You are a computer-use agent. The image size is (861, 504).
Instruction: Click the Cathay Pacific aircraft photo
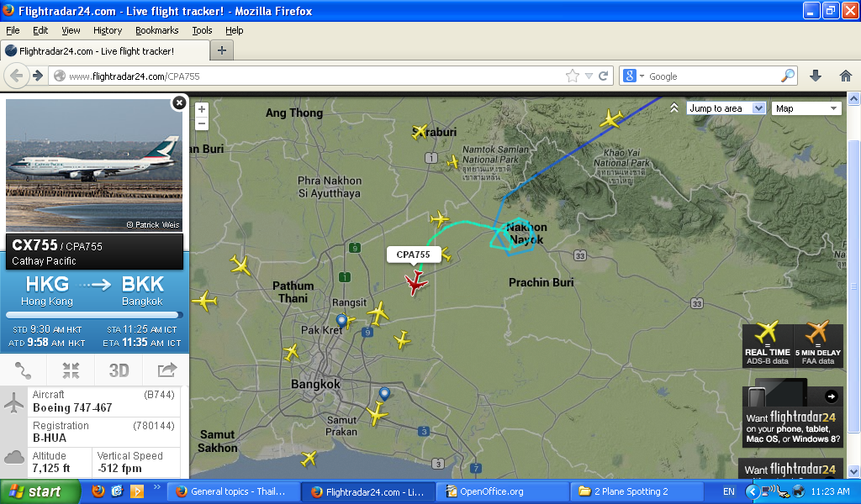pyautogui.click(x=94, y=165)
